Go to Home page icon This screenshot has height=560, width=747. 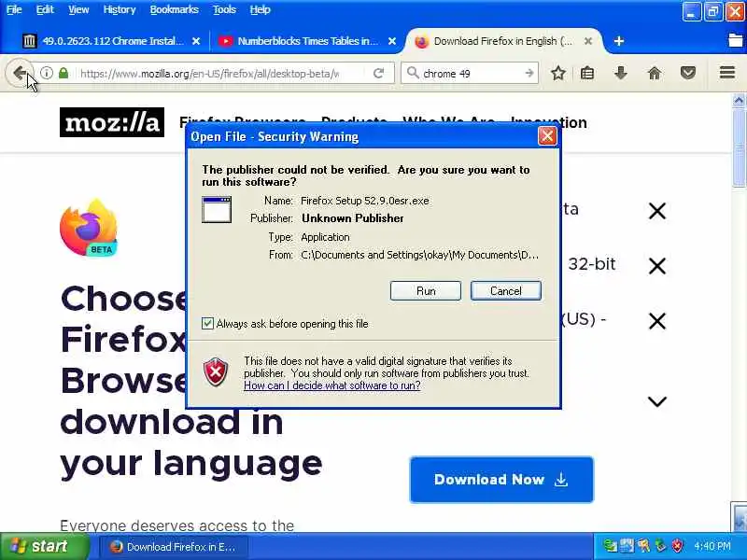[x=655, y=74]
